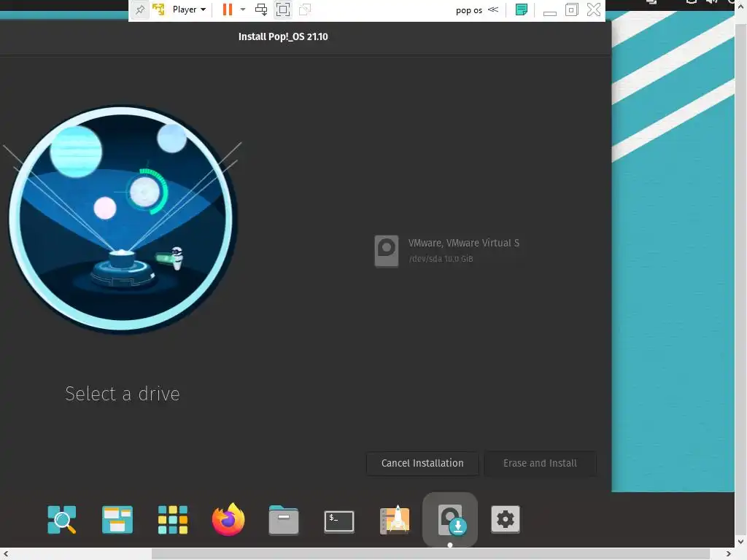Click Cancel Installation button

[422, 463]
